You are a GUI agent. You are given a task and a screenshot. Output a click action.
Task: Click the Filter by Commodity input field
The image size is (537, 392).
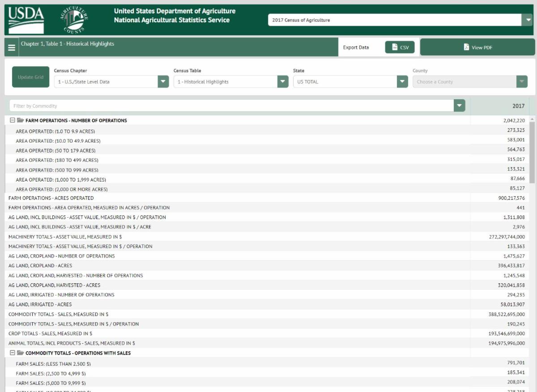click(x=231, y=106)
